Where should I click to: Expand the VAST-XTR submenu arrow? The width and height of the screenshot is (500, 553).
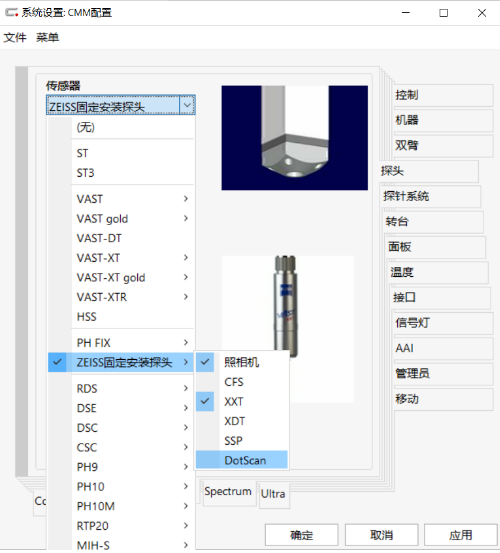pos(186,297)
